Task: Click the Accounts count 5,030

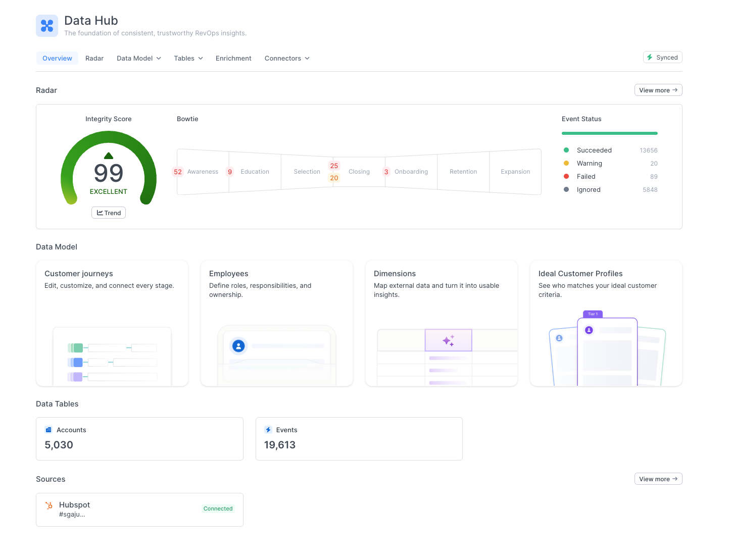Action: point(59,445)
